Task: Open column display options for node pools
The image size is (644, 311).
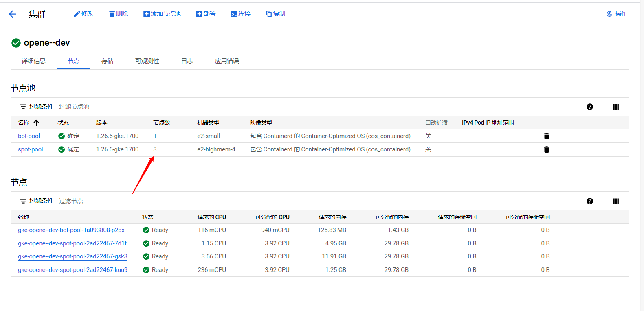Action: pos(616,107)
